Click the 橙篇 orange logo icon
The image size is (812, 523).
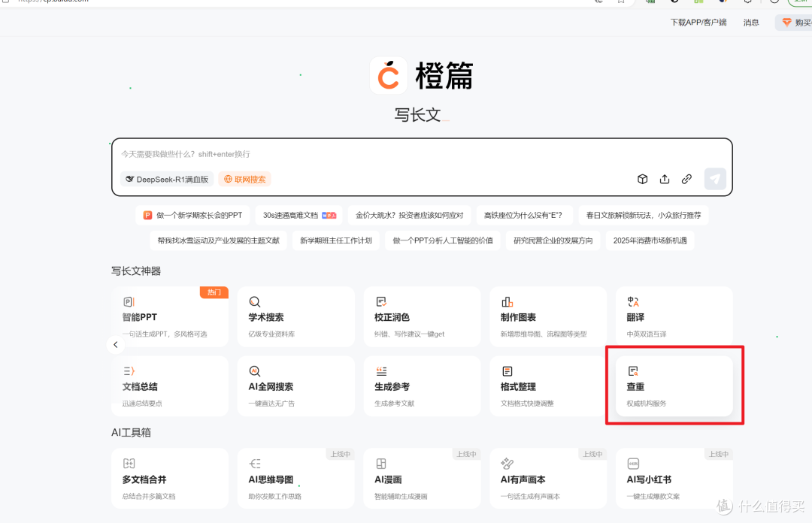[x=389, y=76]
